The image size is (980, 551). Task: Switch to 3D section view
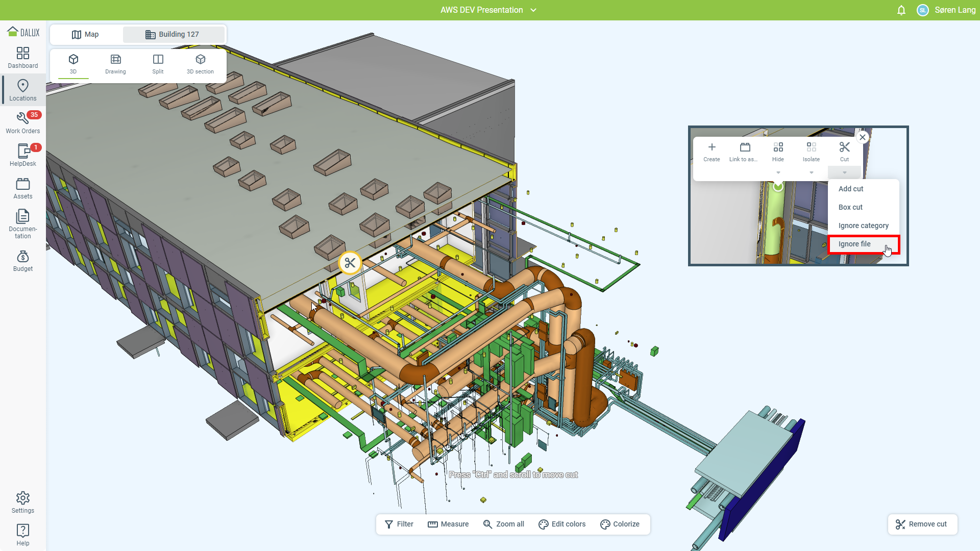[x=201, y=64]
